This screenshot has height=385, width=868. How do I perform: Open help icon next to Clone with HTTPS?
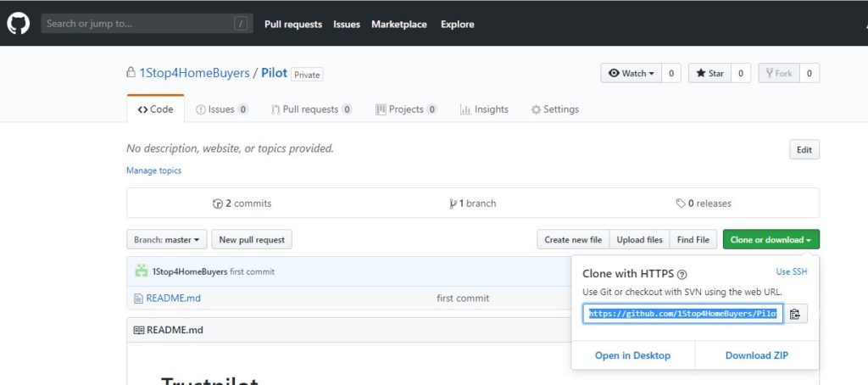tap(682, 274)
